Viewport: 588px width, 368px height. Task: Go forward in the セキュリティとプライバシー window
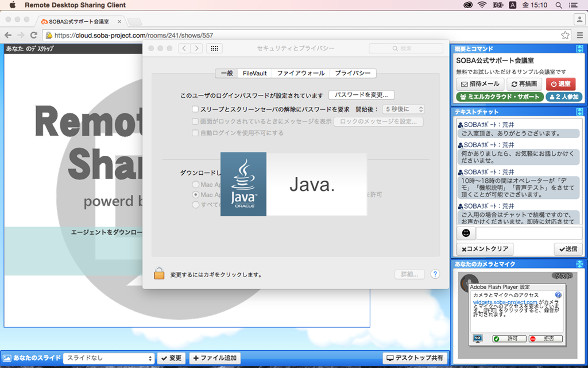tap(196, 48)
